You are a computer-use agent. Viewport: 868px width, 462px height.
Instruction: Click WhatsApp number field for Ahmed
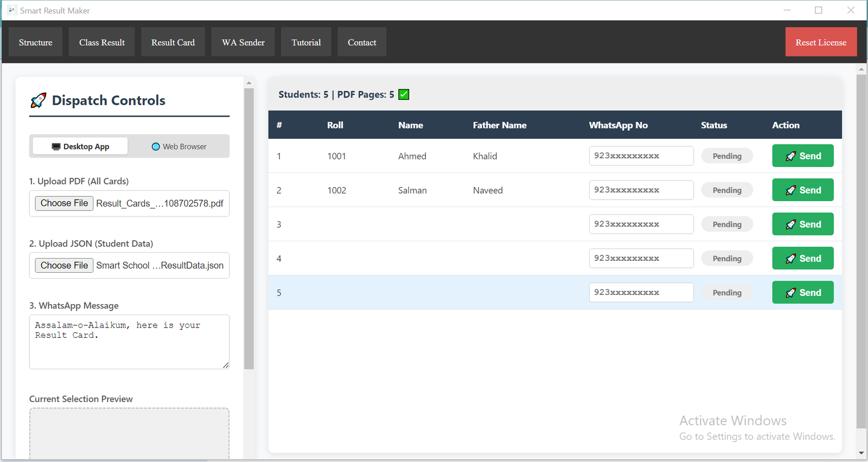coord(641,156)
